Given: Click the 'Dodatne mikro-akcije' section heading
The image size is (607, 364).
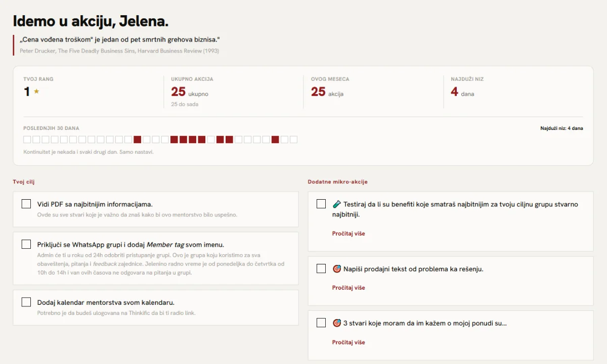Looking at the screenshot, I should (x=337, y=181).
